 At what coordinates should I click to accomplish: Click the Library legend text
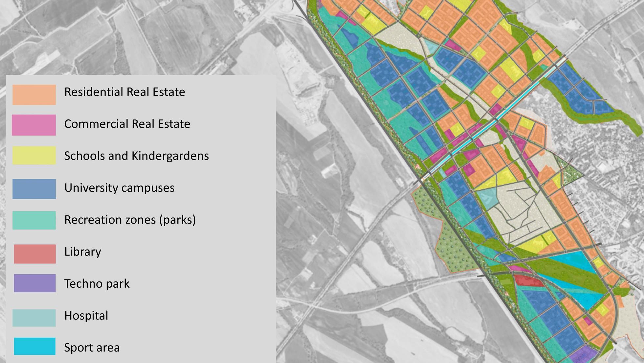[x=82, y=252]
